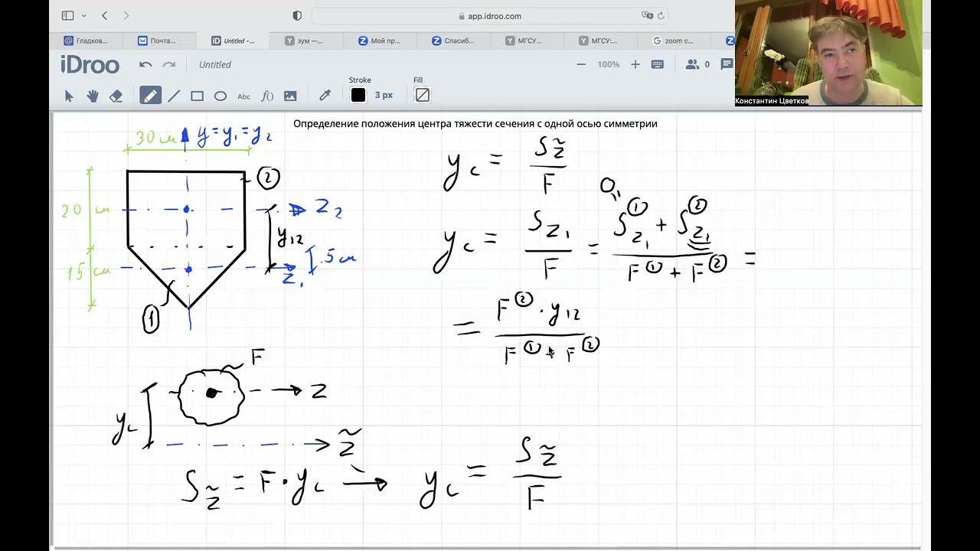This screenshot has width=980, height=551.
Task: Switch to the Почта... tab
Action: tap(159, 41)
